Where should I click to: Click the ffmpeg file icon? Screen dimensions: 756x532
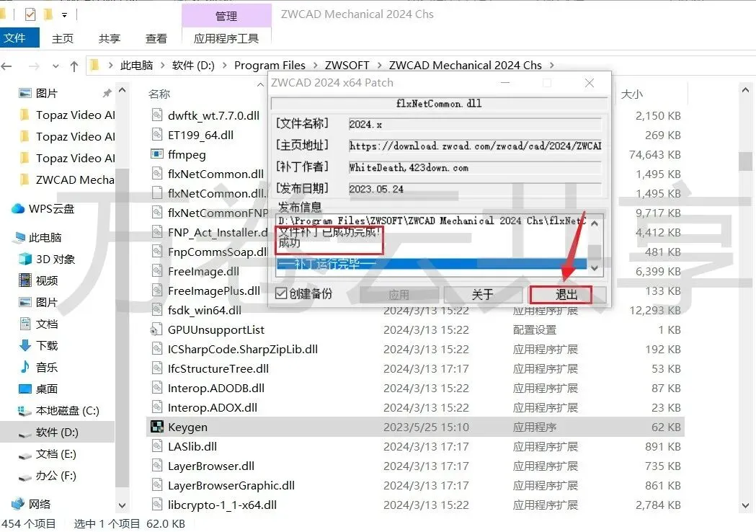(157, 154)
